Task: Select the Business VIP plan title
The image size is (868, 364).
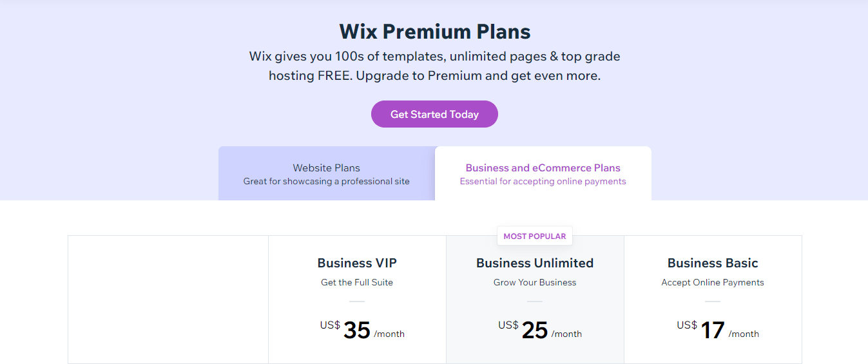Action: 357,263
